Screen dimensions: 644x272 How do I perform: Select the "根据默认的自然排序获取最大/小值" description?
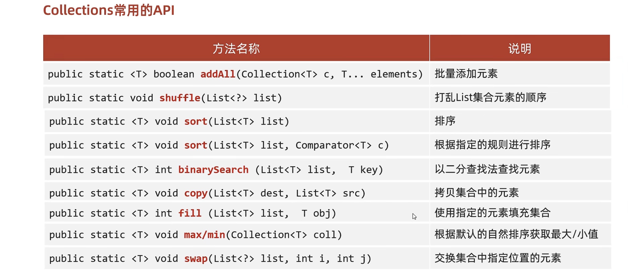click(516, 234)
